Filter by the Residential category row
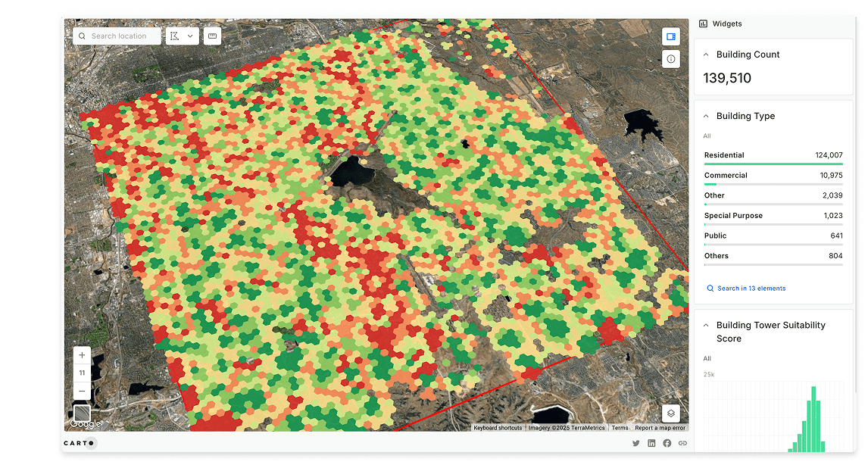This screenshot has width=868, height=468. 773,155
